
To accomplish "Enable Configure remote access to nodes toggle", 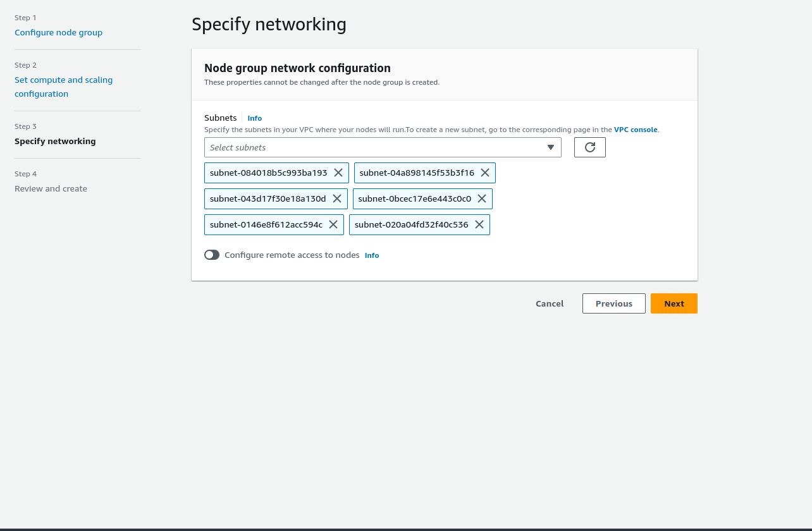I will pos(212,255).
